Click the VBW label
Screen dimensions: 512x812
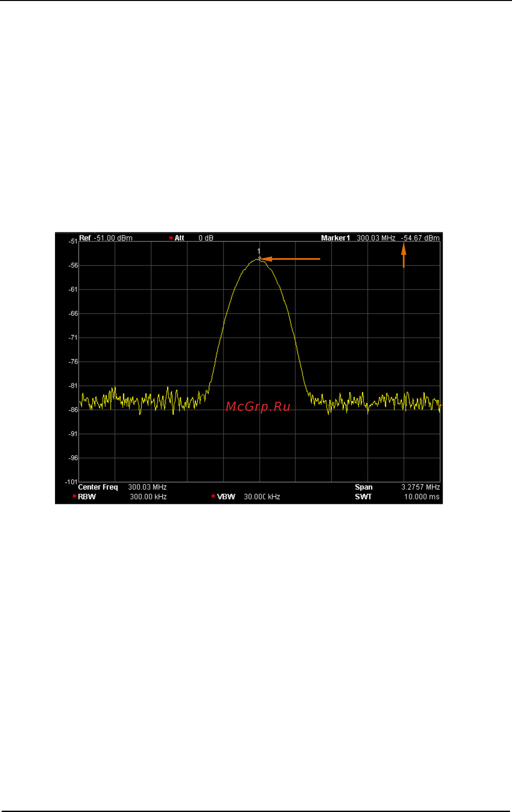(x=226, y=497)
